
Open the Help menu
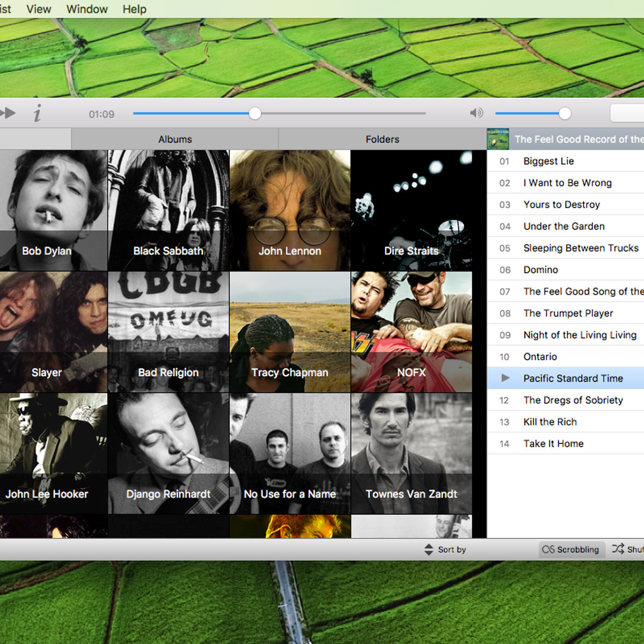click(134, 9)
